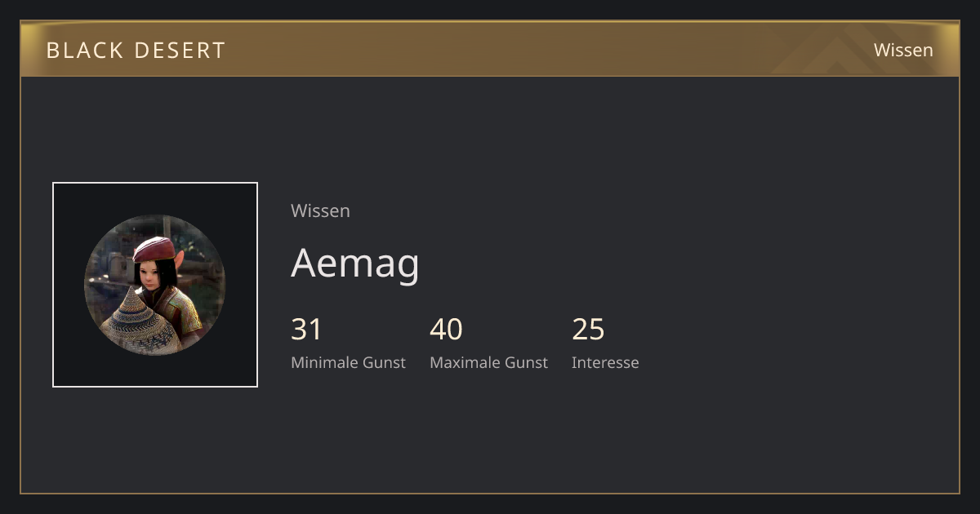Select the Minimale Gunst label
Image resolution: width=980 pixels, height=514 pixels.
click(x=348, y=362)
